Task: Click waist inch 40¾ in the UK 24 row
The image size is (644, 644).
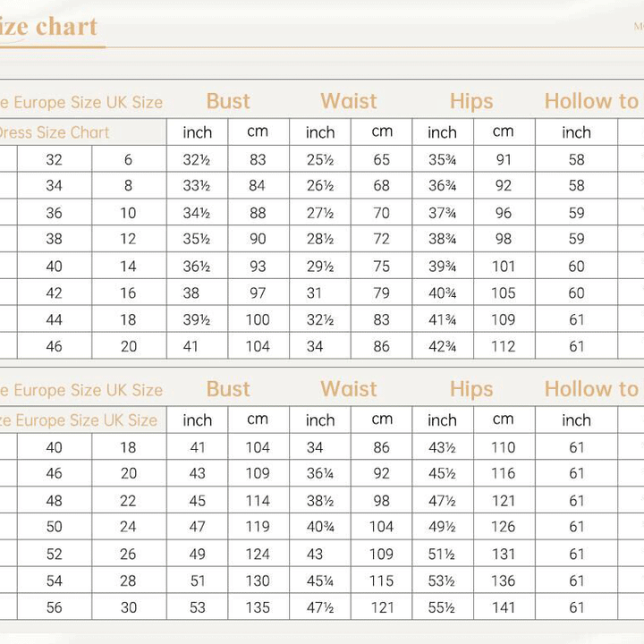Action: point(320,528)
